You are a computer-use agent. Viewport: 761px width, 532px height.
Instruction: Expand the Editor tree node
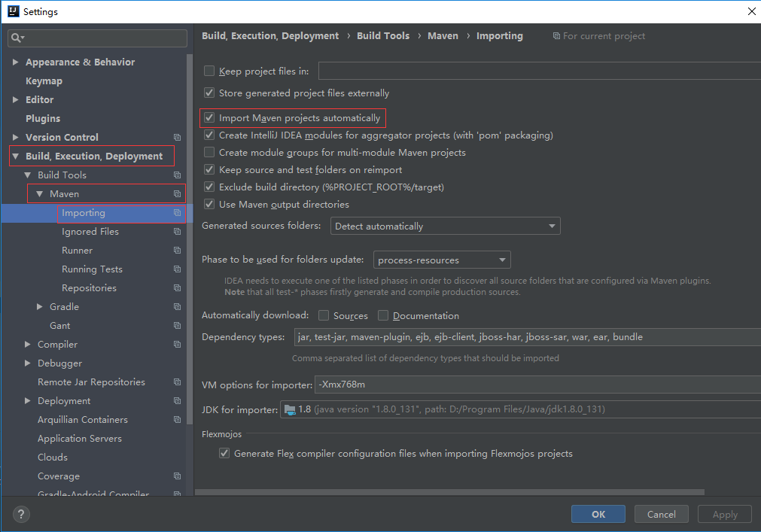click(15, 99)
